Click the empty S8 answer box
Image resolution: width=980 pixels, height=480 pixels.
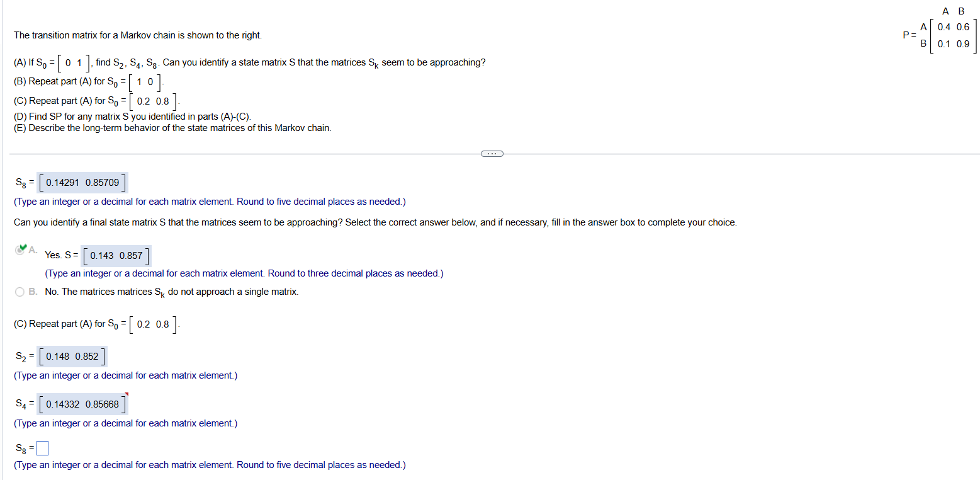(x=42, y=449)
